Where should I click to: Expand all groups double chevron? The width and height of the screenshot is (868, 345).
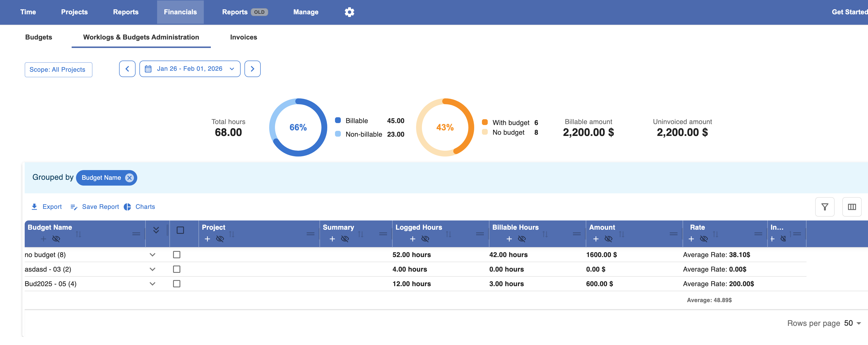[x=156, y=230]
